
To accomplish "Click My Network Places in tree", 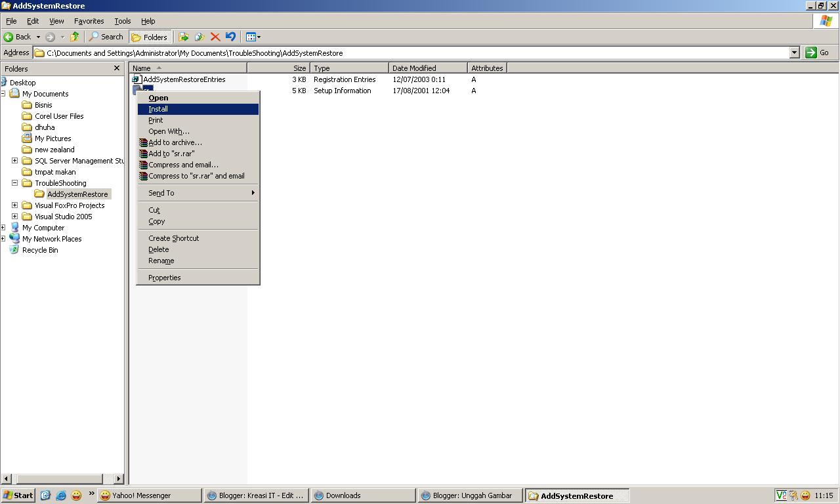I will point(45,239).
